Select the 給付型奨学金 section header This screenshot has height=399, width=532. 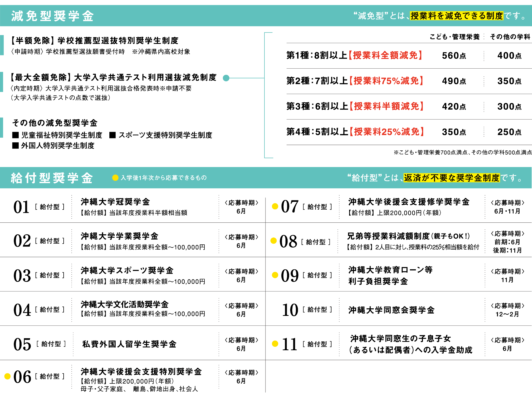(52, 178)
